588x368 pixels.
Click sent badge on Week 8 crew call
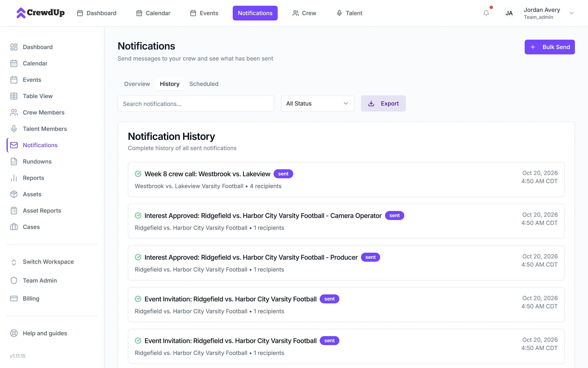click(283, 174)
